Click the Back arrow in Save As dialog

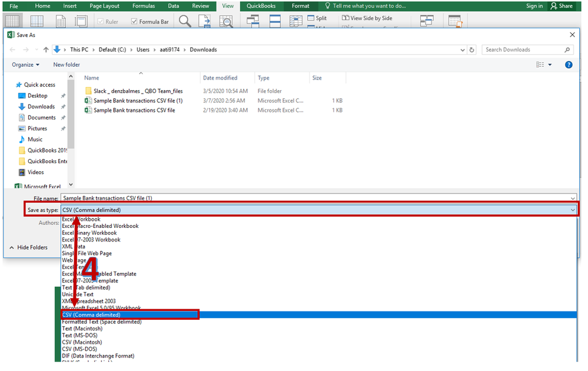pyautogui.click(x=12, y=49)
